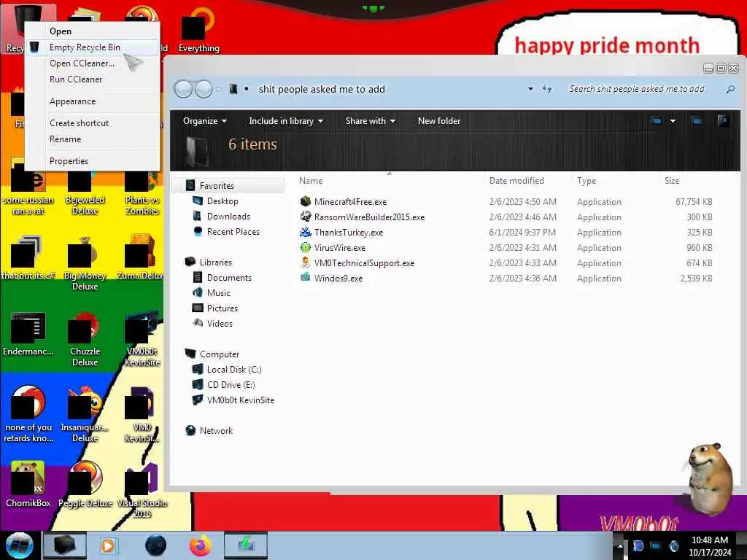Open the view options dropdown arrow
Screen dimensions: 747x560
pos(673,121)
